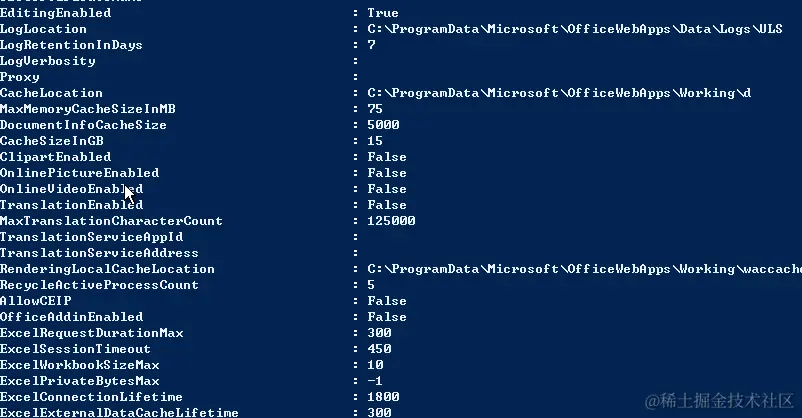Click the TranslationEnabled False value
The image size is (802, 418).
(x=387, y=205)
